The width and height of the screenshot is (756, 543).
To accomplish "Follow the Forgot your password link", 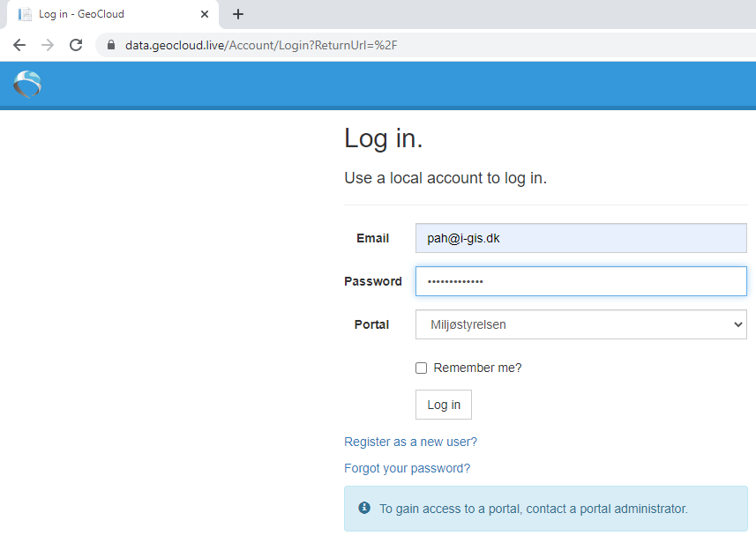I will pos(407,468).
